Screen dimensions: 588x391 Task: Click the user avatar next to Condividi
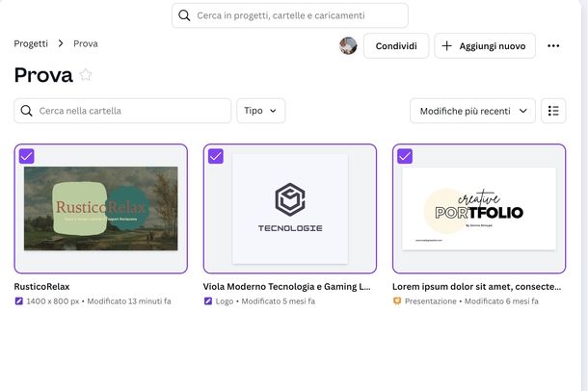pyautogui.click(x=348, y=45)
